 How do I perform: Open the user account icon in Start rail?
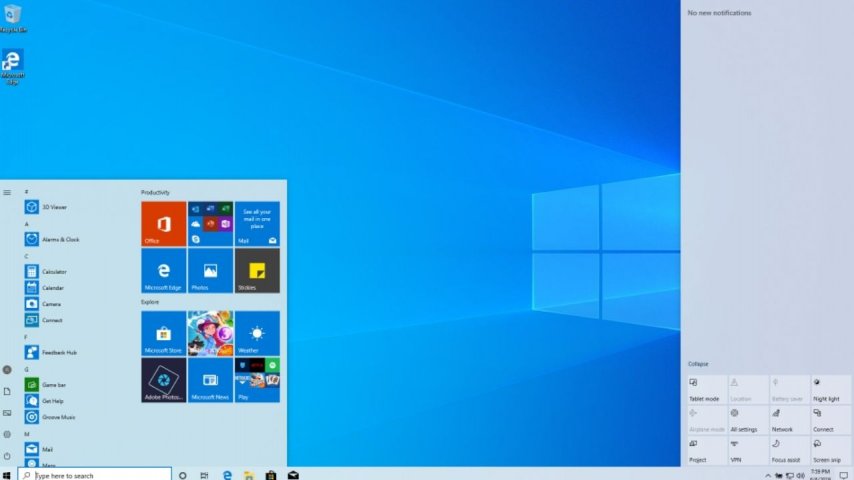7,369
